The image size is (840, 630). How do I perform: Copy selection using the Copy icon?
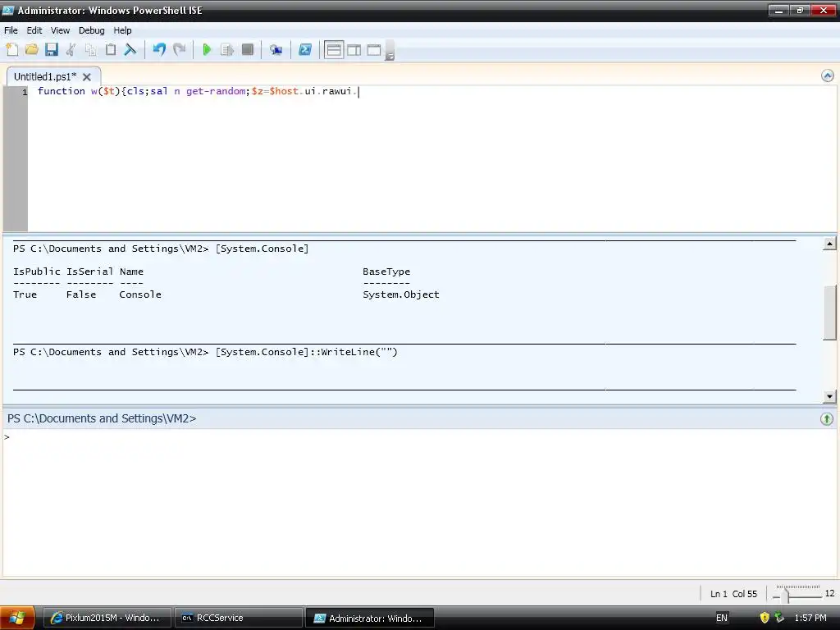point(90,50)
